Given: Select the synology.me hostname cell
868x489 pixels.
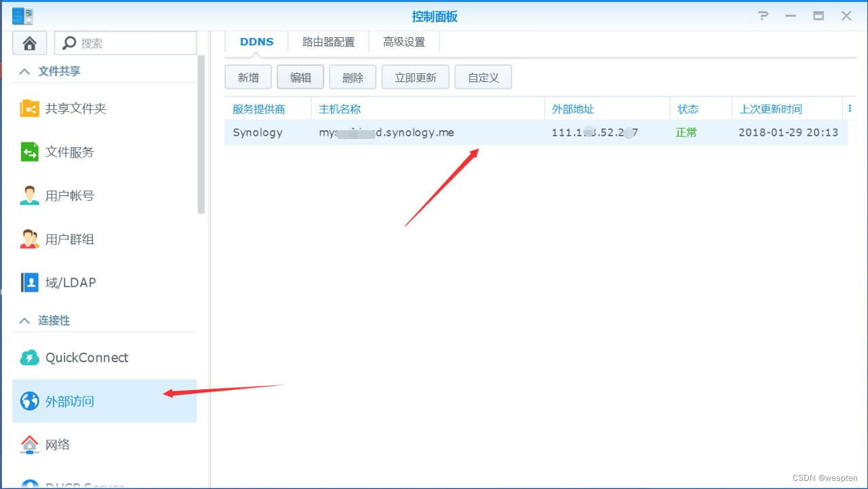Looking at the screenshot, I should pyautogui.click(x=387, y=132).
